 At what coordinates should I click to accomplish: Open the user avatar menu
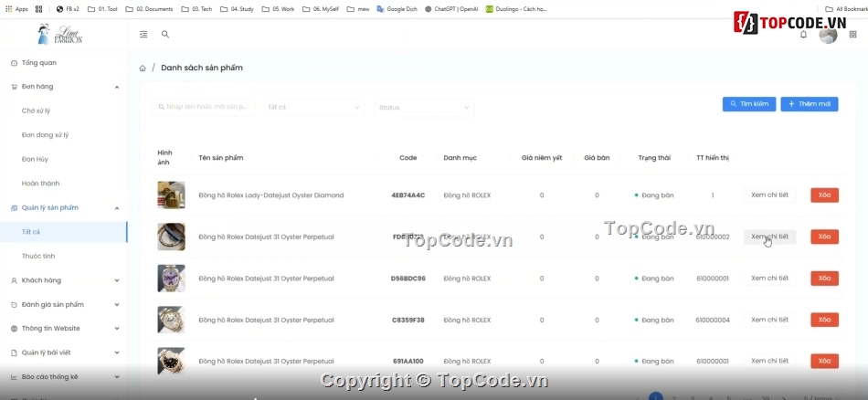click(x=828, y=35)
